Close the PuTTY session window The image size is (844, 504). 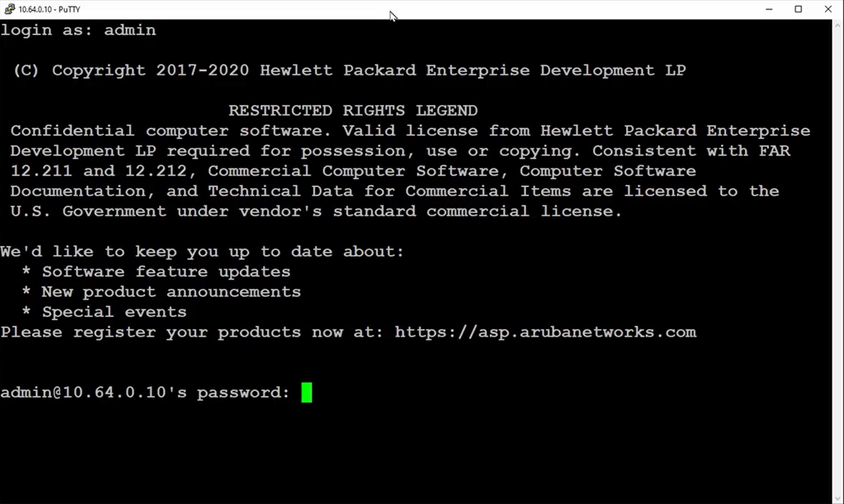(828, 9)
